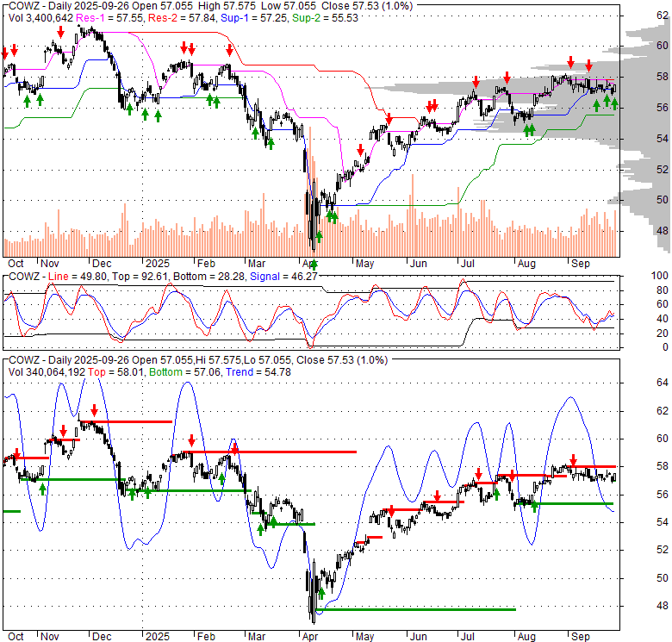The height and width of the screenshot is (642, 672).
Task: Click the Mar label on top chart axis
Action: tap(257, 264)
